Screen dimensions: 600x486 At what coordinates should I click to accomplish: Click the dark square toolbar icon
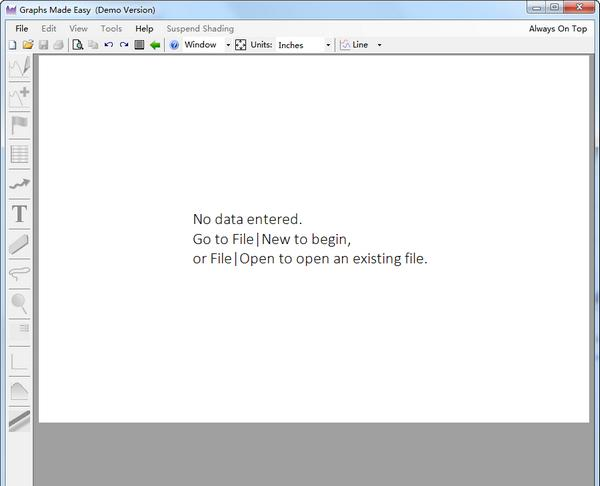point(139,45)
